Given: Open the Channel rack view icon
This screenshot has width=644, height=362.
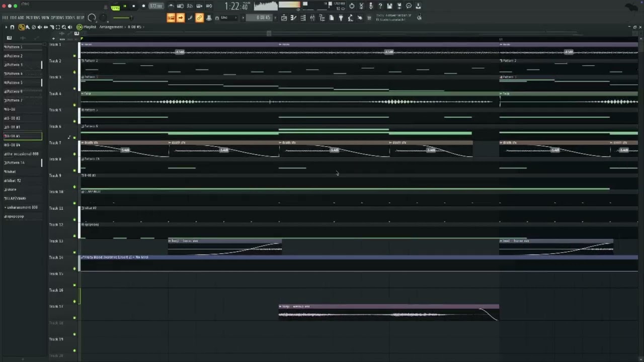Looking at the screenshot, I should [303, 18].
